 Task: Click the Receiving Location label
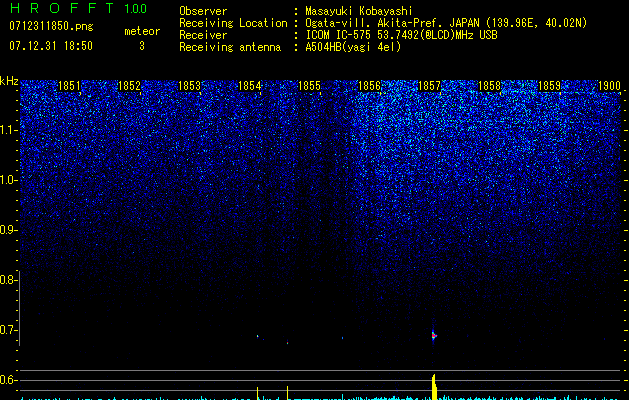(x=233, y=23)
